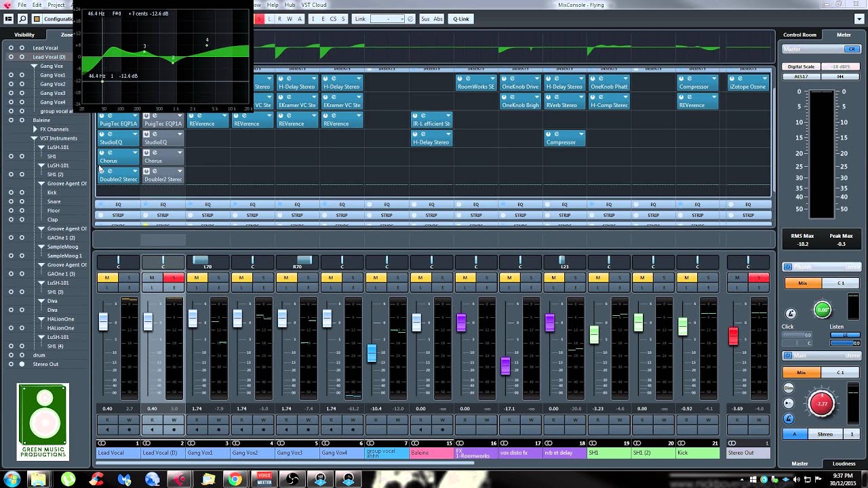Click stereo link icon above Lead Vocal name
868x488 pixels.
(x=102, y=443)
